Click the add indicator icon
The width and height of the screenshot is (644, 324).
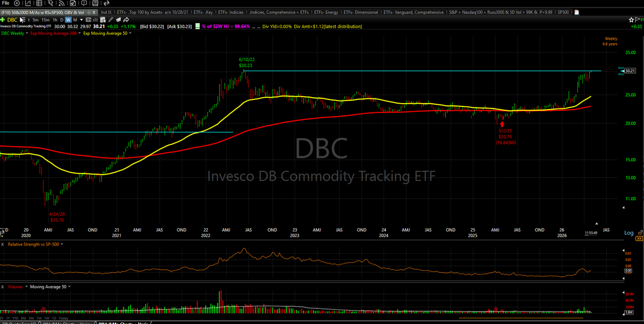tap(103, 20)
